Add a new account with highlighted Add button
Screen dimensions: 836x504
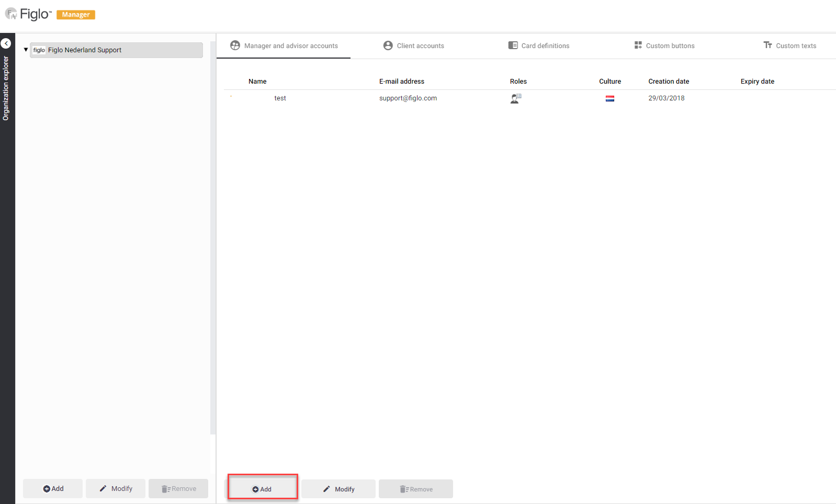pos(262,489)
